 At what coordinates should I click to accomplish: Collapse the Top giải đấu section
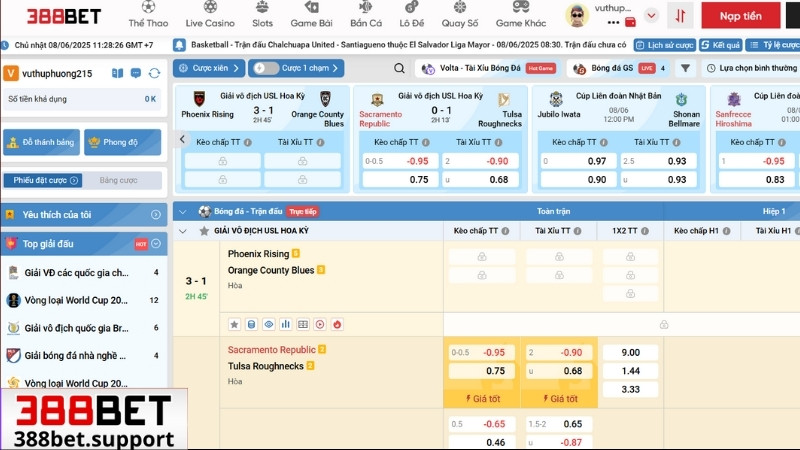click(x=156, y=243)
